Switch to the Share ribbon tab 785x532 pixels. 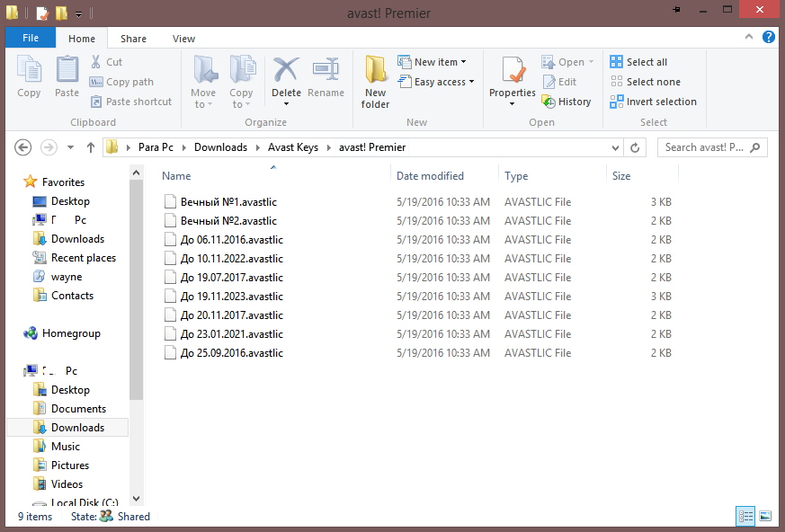133,39
